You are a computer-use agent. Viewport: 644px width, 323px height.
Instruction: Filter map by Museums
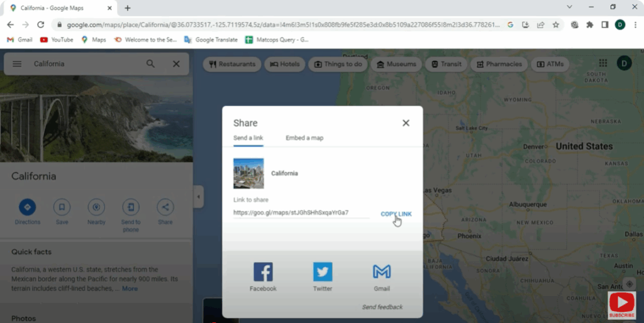(x=396, y=64)
